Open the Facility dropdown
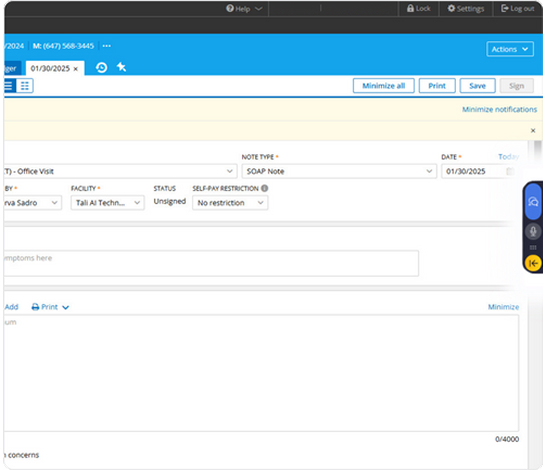546x470 pixels. (108, 203)
